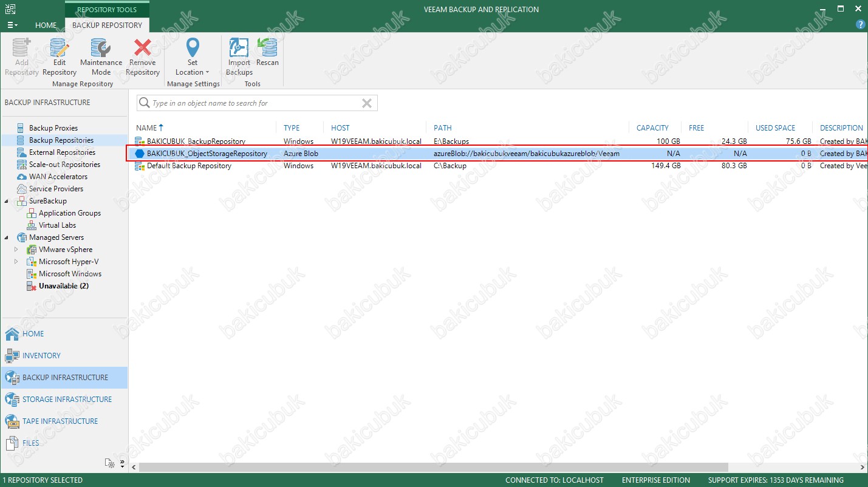Open Virtual Labs under SureBackup
Screen dimensions: 868x487
point(57,225)
